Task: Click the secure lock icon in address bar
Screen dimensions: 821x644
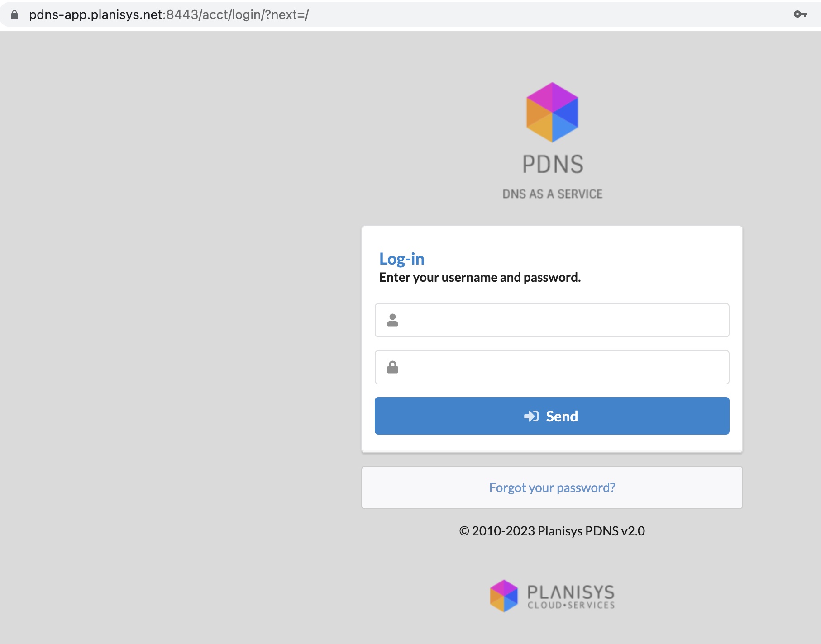Action: (x=14, y=15)
